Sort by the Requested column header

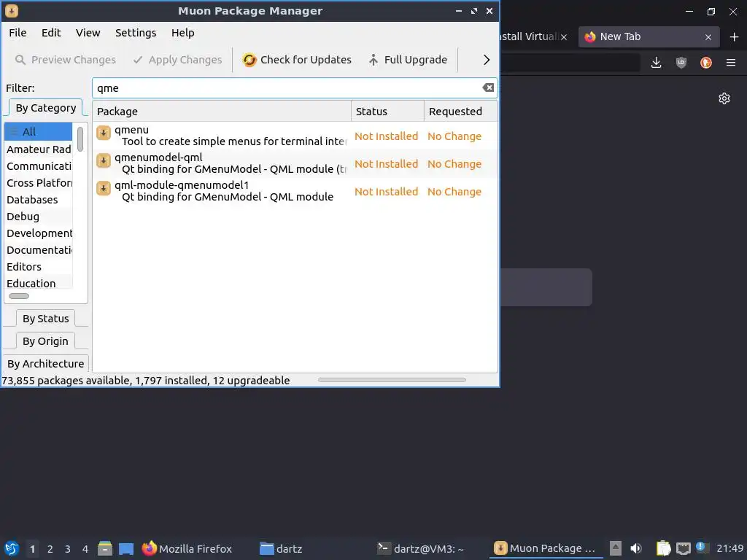click(461, 111)
